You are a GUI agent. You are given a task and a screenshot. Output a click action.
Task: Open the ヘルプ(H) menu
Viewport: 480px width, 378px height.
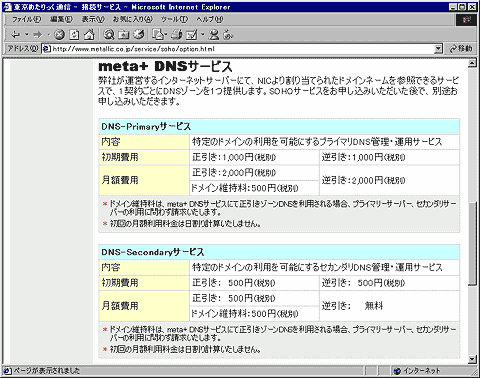[210, 19]
